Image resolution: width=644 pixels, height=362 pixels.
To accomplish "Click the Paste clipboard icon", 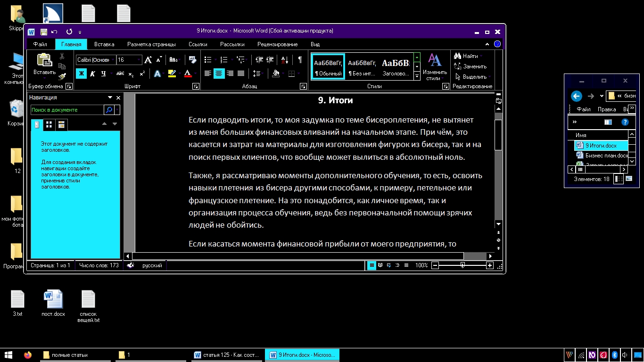I will [x=44, y=60].
